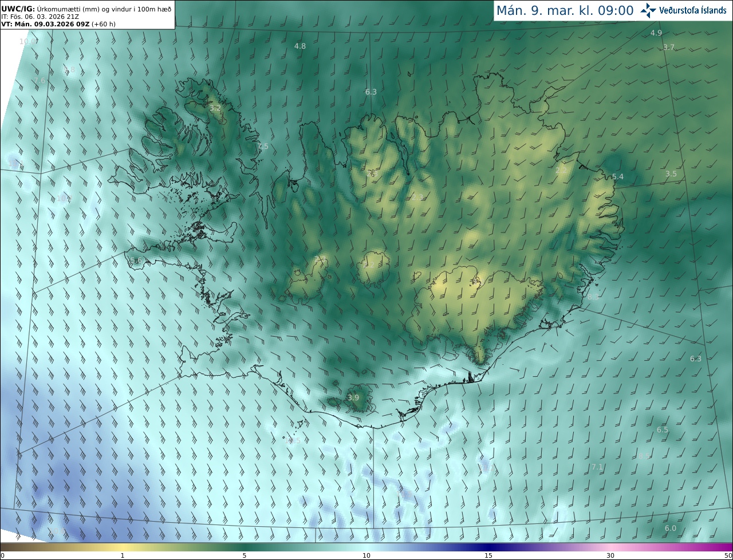Click the 1 tick label on the color scale
This screenshot has width=733, height=560.
123,555
